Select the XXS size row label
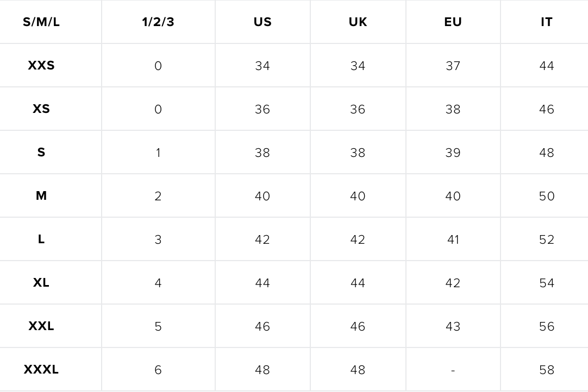Image resolution: width=588 pixels, height=392 pixels. click(41, 66)
